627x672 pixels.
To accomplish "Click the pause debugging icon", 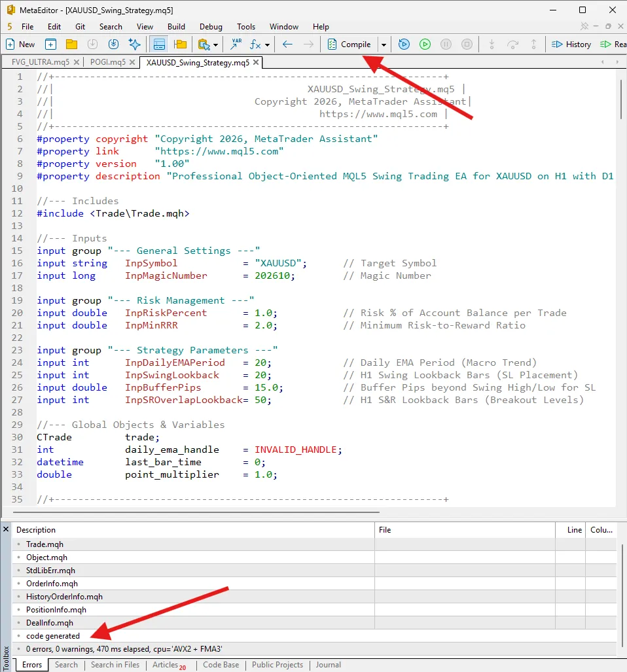I will pyautogui.click(x=446, y=44).
